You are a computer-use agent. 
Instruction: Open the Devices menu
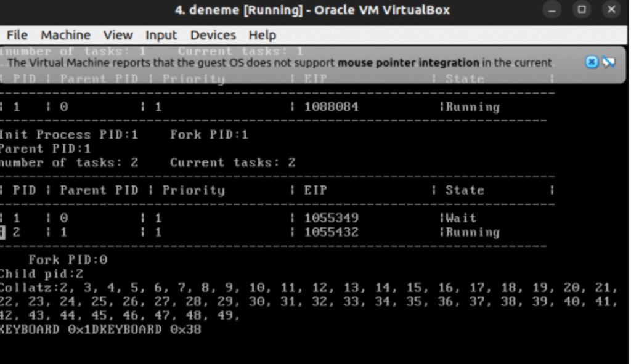[213, 35]
